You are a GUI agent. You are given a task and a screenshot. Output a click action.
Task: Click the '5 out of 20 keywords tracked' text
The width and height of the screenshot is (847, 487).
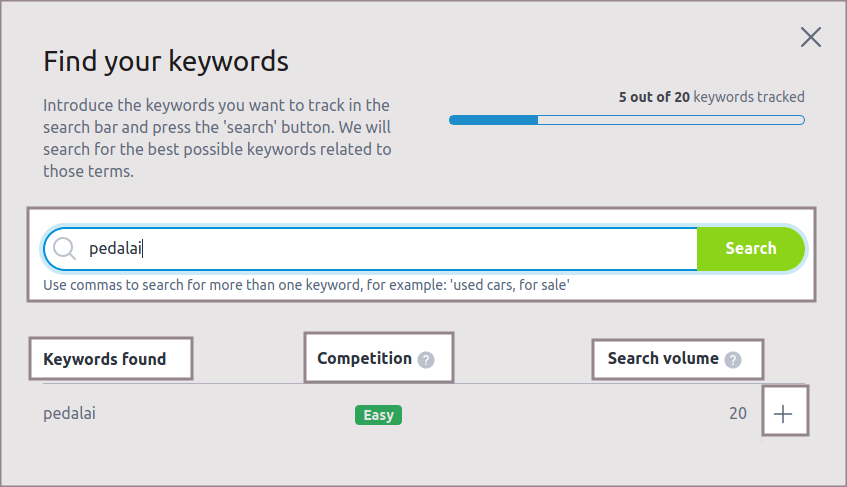pos(711,97)
